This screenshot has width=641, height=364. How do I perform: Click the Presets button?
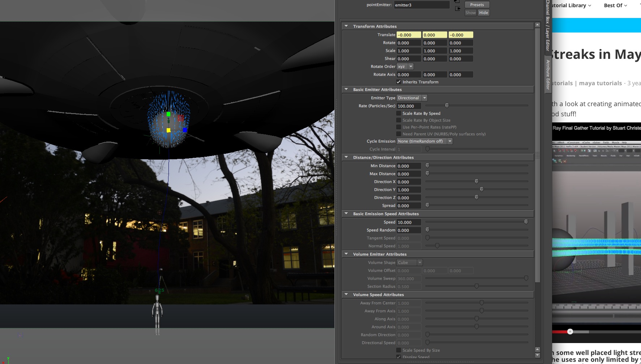477,5
